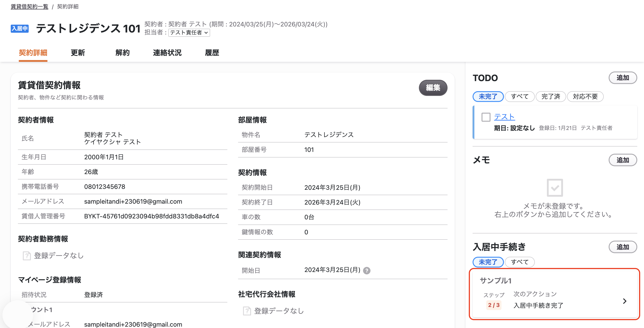Click the テストレジデンス 101 page title
644x328 pixels.
[88, 28]
